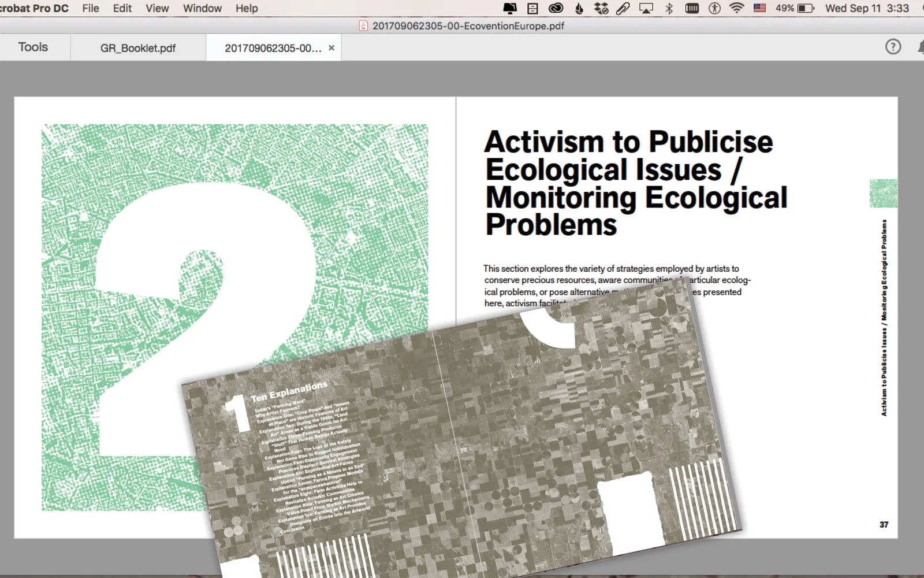Viewport: 924px width, 578px height.
Task: Close the 201709062305-00… document tab
Action: pyautogui.click(x=331, y=48)
